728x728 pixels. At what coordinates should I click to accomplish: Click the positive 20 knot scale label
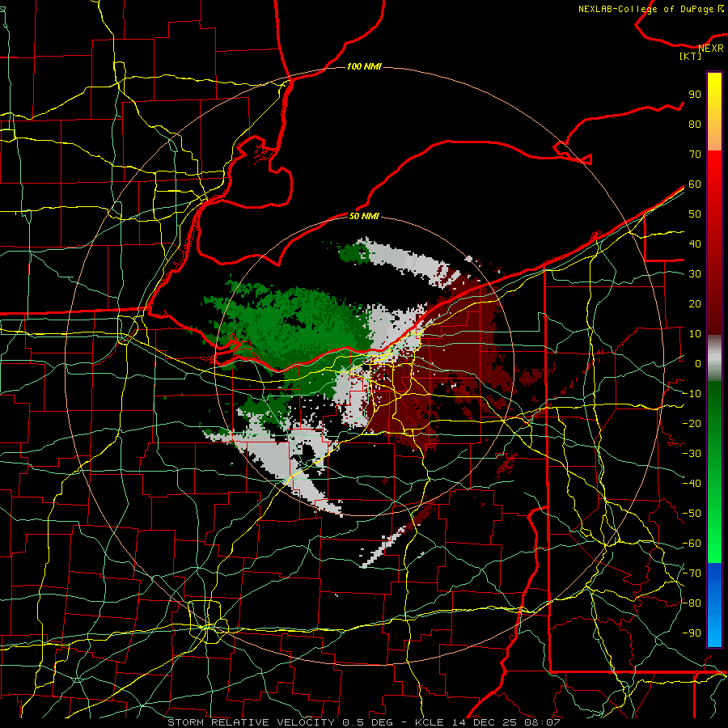[x=695, y=303]
